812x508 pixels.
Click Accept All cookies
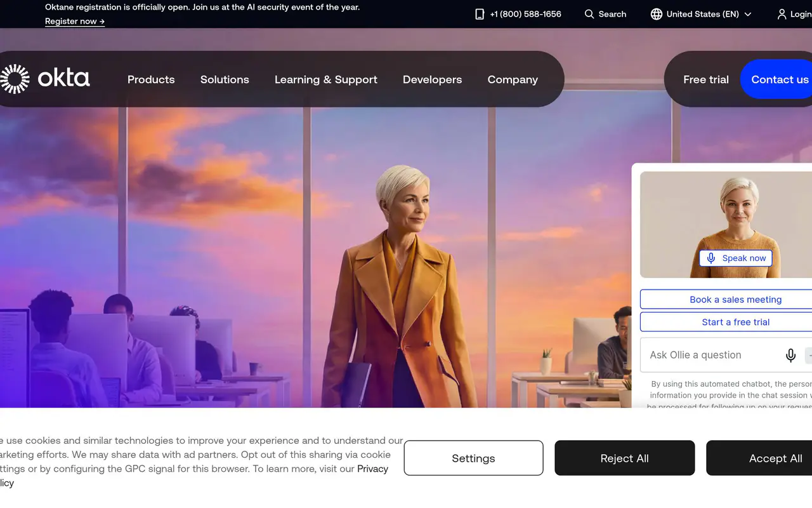click(759, 458)
